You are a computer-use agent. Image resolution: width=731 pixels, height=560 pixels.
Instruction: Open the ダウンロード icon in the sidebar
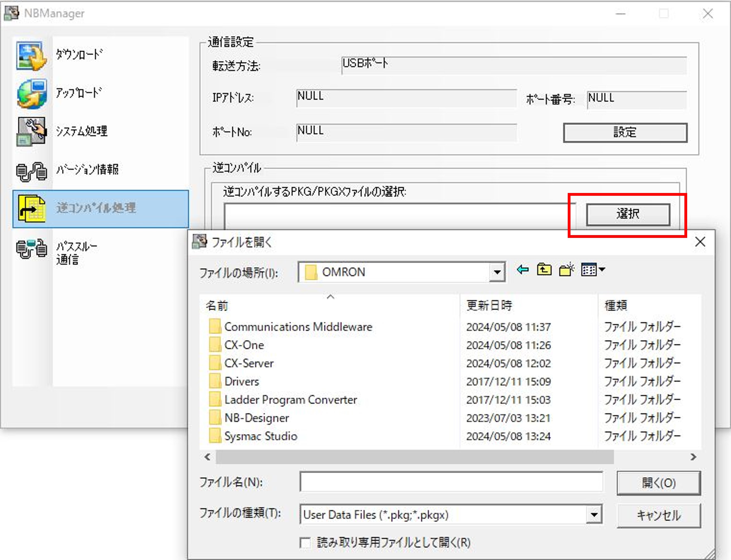[31, 56]
